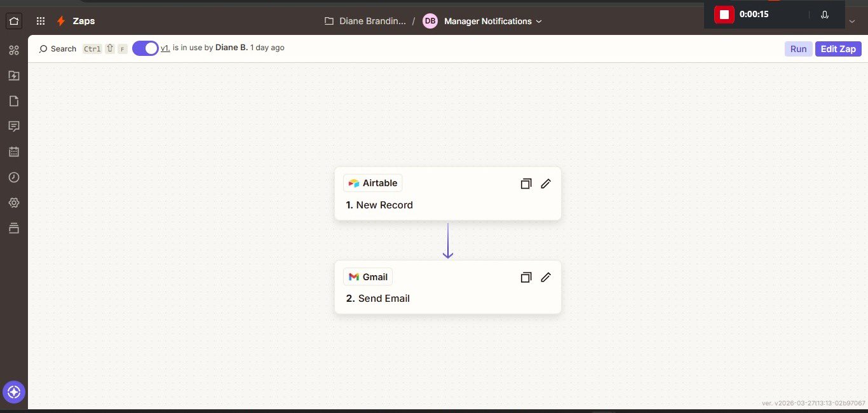Open the AI assistant button at bottom-left
Viewport: 868px width, 413px height.
(14, 392)
